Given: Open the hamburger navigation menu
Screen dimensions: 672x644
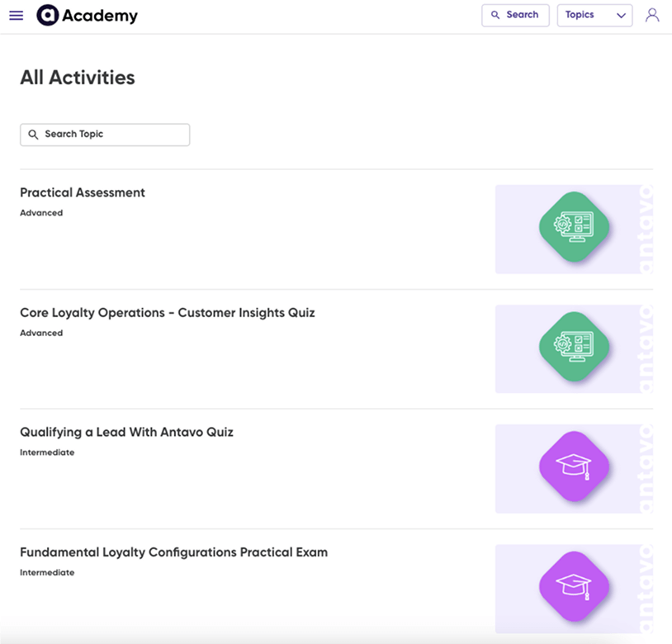Looking at the screenshot, I should (x=16, y=15).
